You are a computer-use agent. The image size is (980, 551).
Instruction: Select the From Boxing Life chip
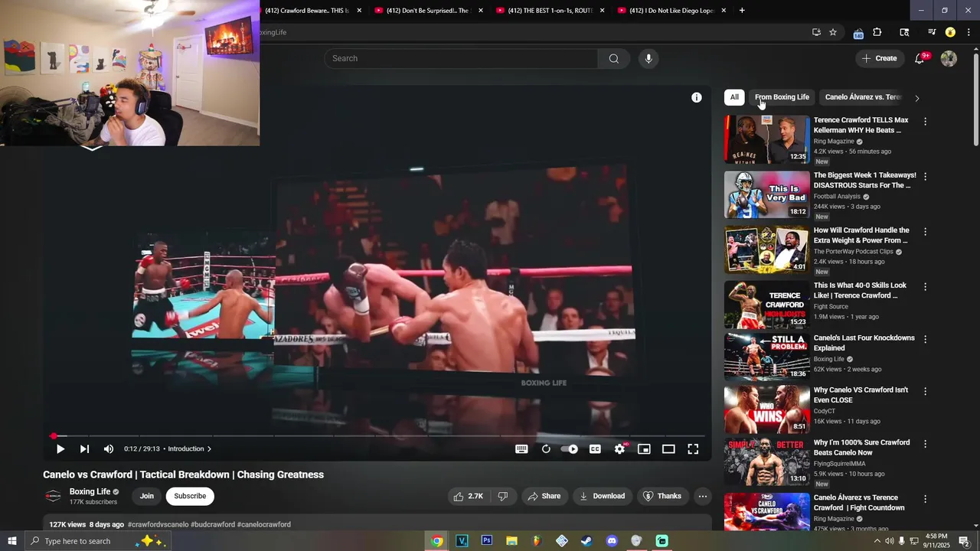(782, 97)
